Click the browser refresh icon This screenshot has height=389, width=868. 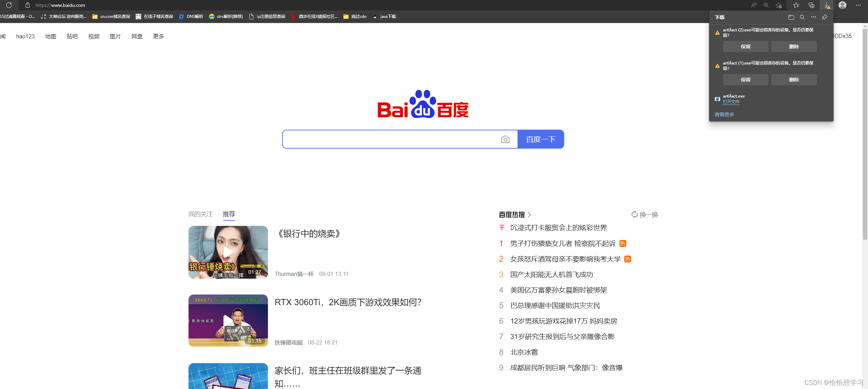(9, 5)
